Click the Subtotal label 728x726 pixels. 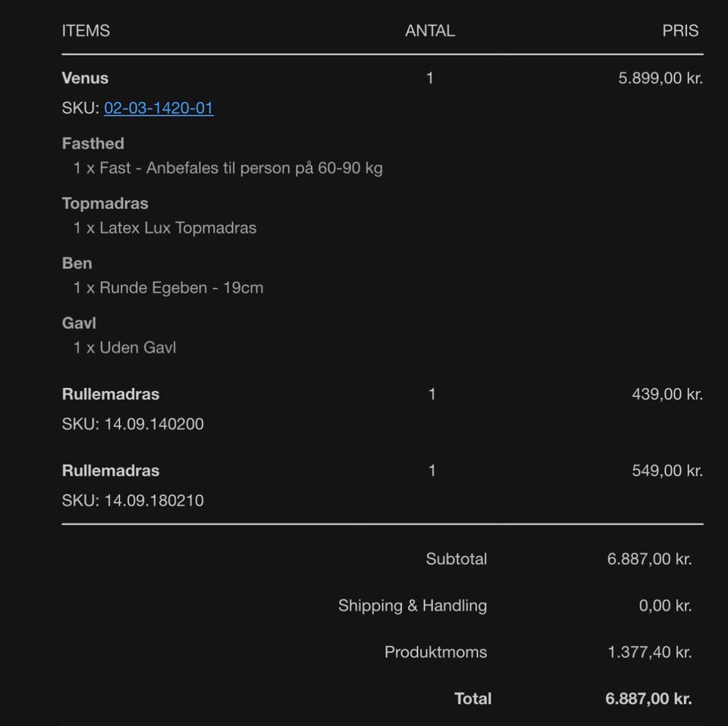(x=457, y=559)
